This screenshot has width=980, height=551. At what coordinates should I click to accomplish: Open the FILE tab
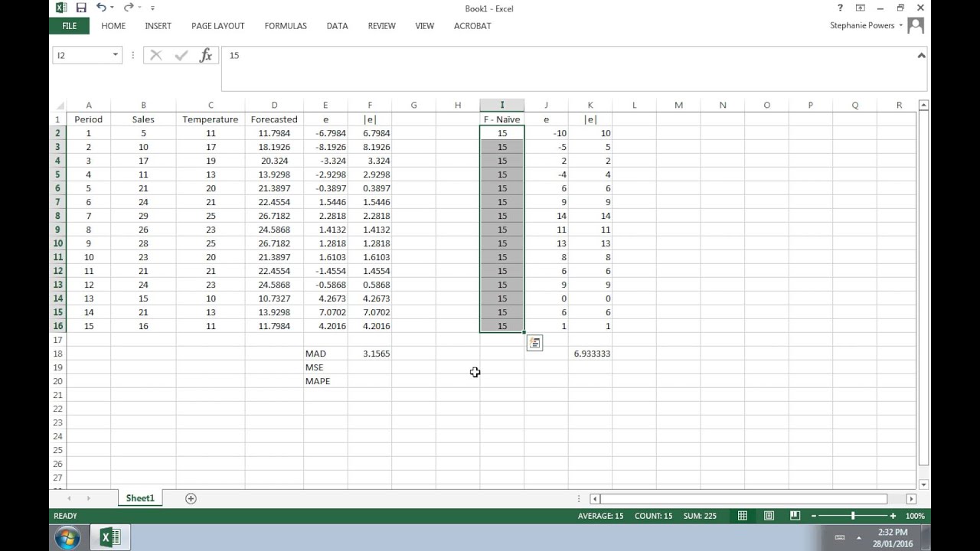point(69,25)
